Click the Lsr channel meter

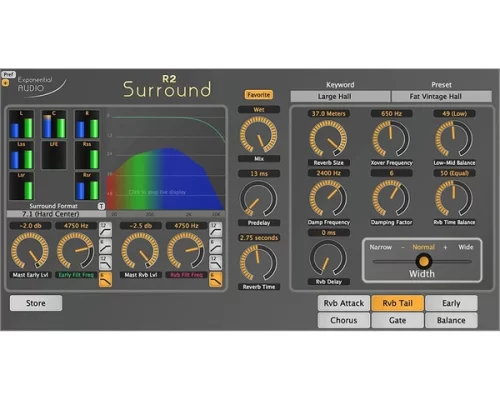(x=21, y=186)
